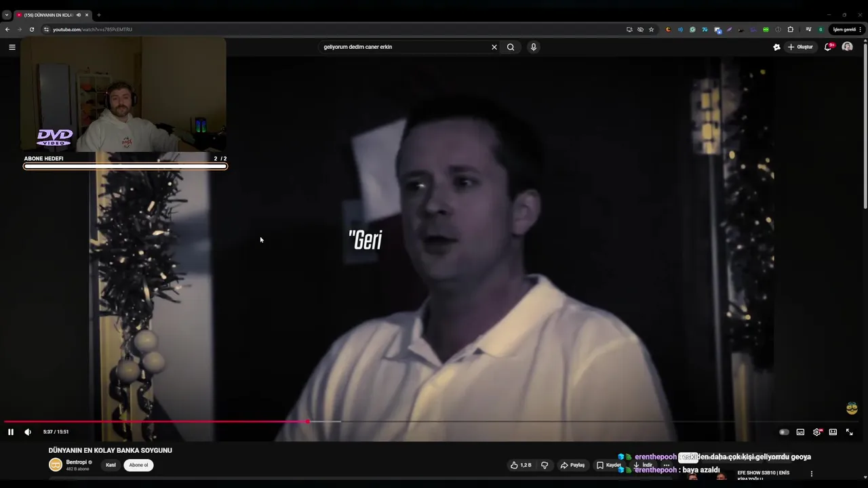This screenshot has width=868, height=488.
Task: Click the blue sound-wave extension icon
Action: pos(680,29)
